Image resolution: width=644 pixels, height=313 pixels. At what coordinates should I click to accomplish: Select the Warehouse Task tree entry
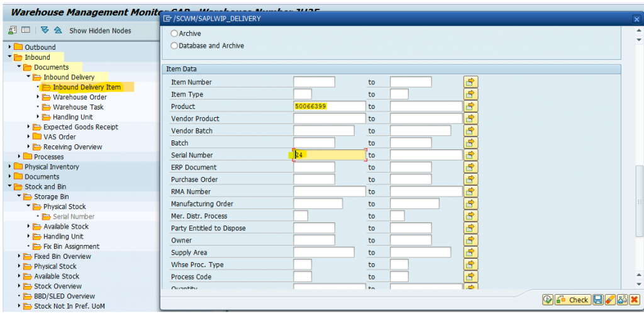pyautogui.click(x=78, y=107)
